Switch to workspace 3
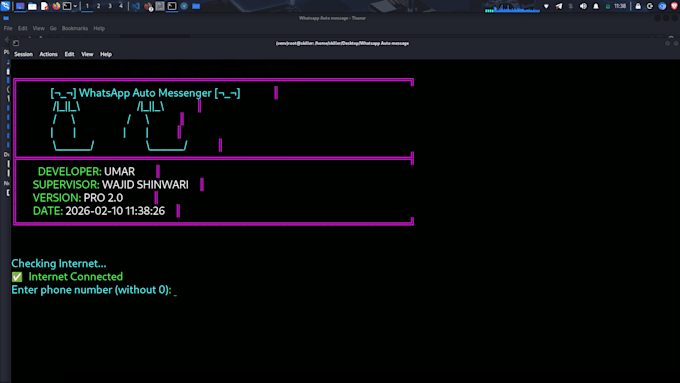Image resolution: width=680 pixels, height=383 pixels. pos(110,6)
